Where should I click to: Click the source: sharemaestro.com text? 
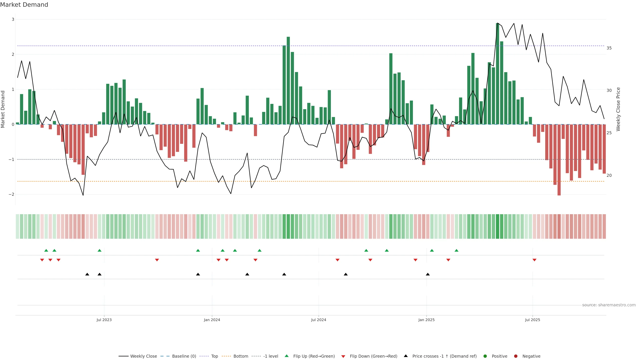tap(609, 305)
